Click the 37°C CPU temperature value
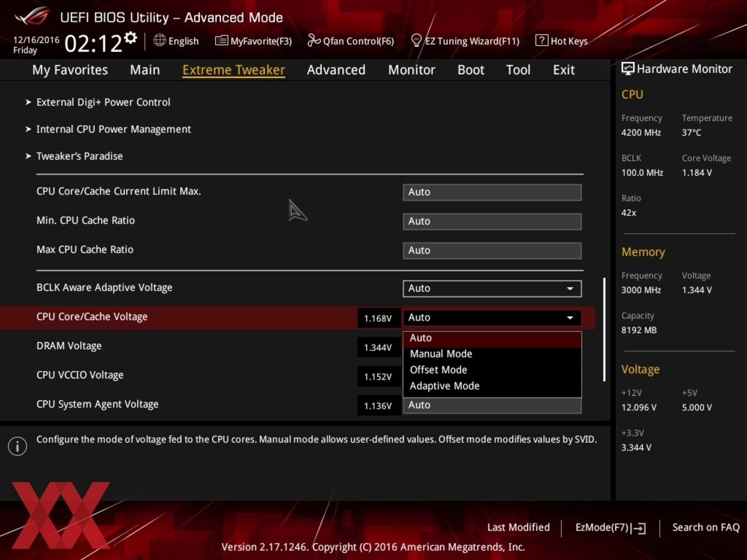747x560 pixels. pos(692,132)
